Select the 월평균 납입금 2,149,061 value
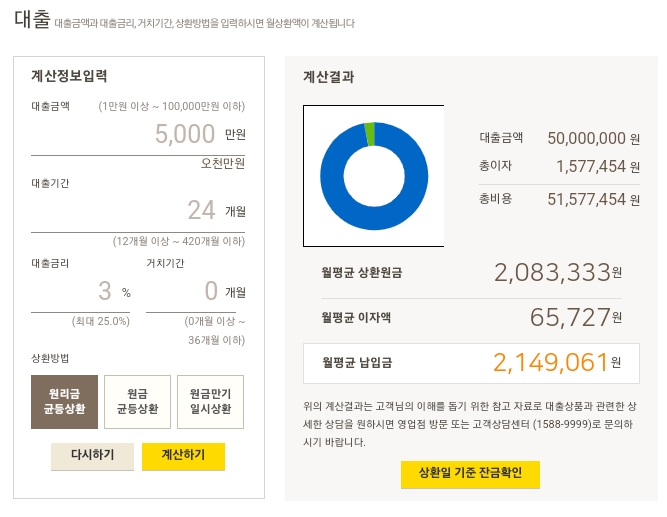Image resolution: width=667 pixels, height=517 pixels. [x=557, y=363]
